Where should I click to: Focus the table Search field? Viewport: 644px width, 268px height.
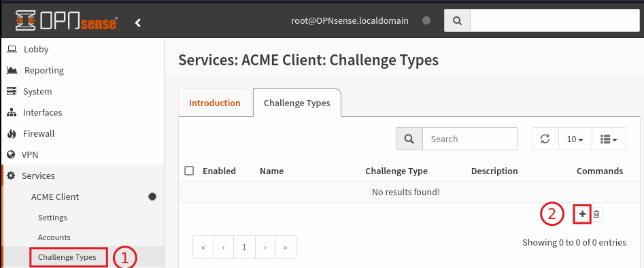pos(470,139)
